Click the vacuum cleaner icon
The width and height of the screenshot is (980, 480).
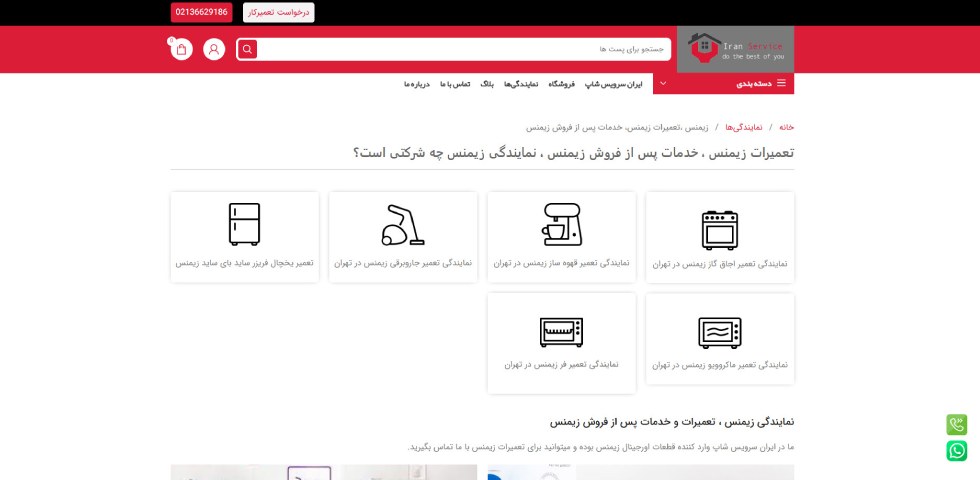(x=403, y=224)
